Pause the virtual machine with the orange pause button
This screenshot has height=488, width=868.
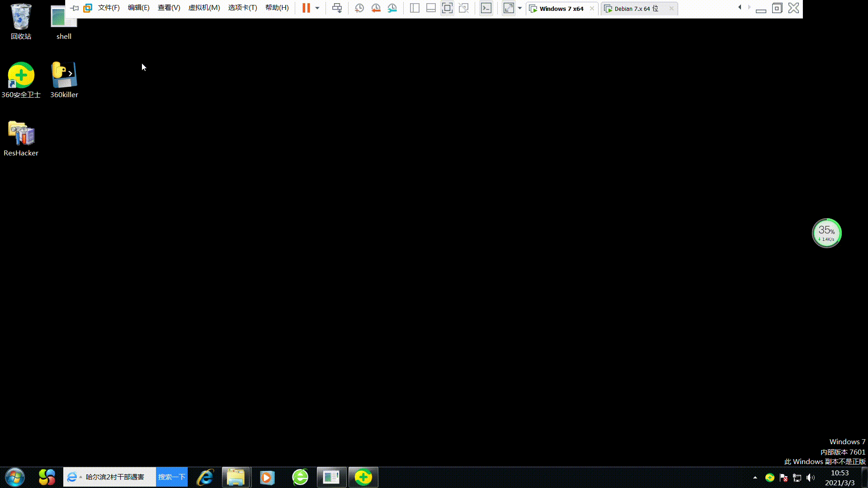click(x=306, y=8)
